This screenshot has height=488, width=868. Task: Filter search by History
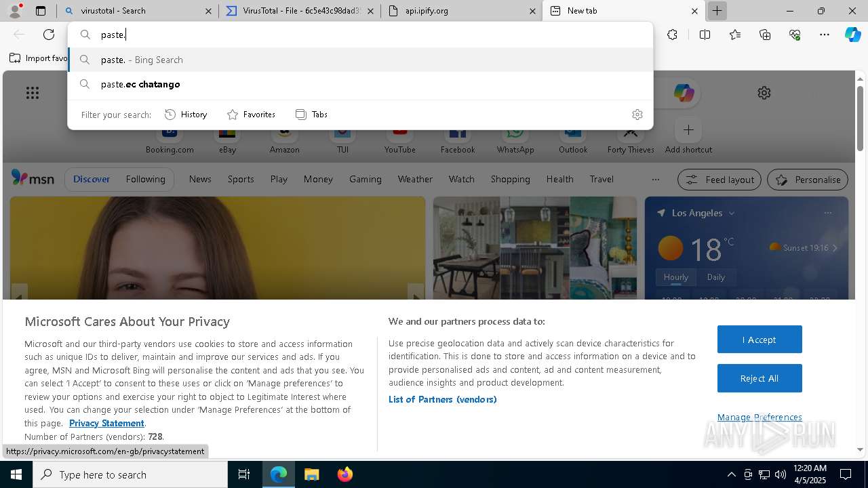(186, 115)
